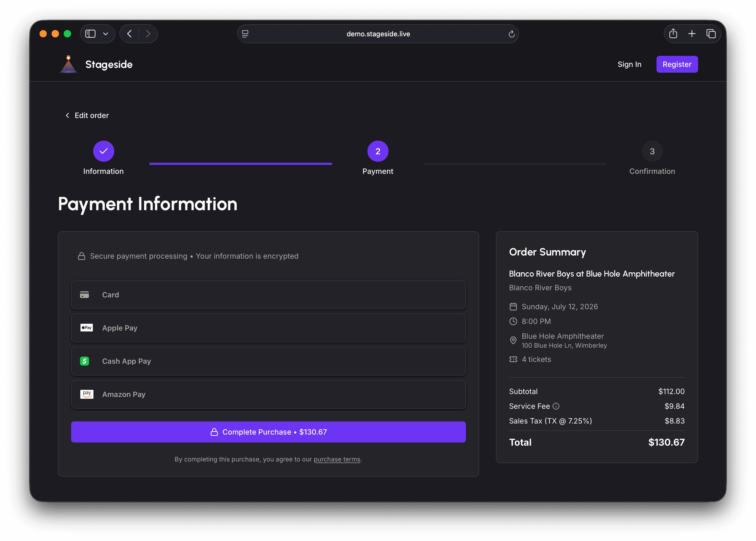Reload page with refresh icon
The height and width of the screenshot is (541, 756).
pos(511,34)
